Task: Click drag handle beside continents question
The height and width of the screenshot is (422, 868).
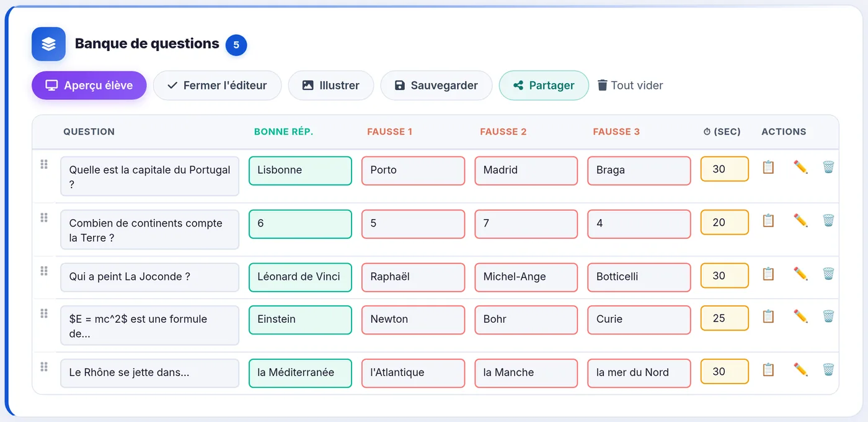Action: (x=44, y=217)
